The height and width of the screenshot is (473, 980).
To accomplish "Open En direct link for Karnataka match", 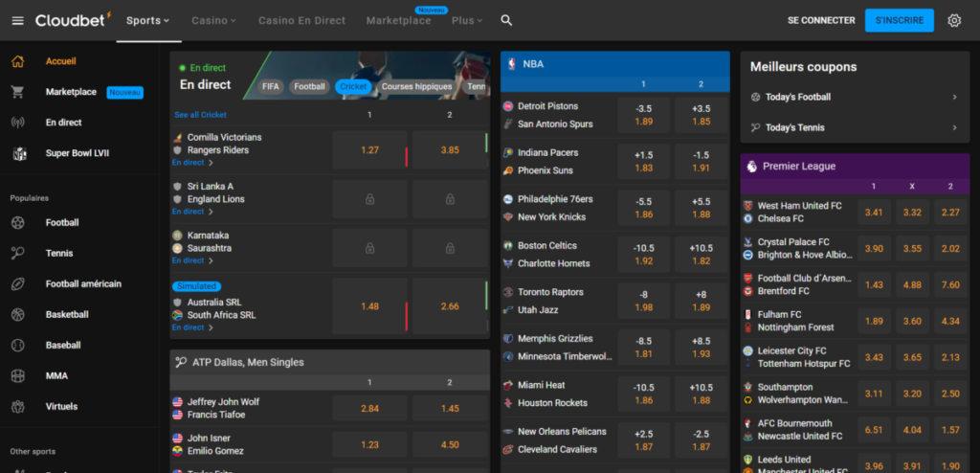I will 192,260.
